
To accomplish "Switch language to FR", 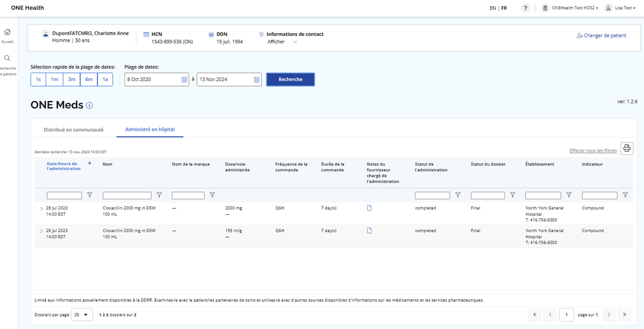I will pyautogui.click(x=504, y=8).
